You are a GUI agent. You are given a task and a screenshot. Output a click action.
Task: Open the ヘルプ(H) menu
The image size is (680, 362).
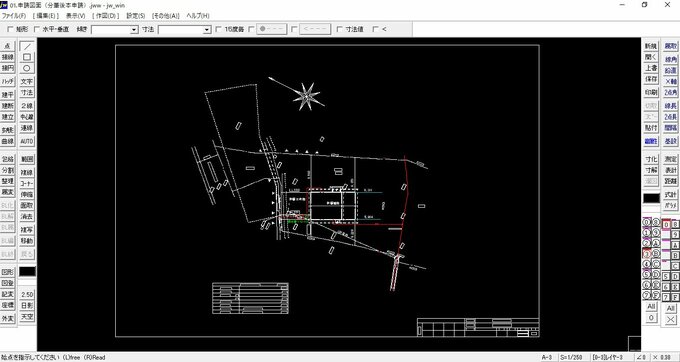pyautogui.click(x=198, y=16)
